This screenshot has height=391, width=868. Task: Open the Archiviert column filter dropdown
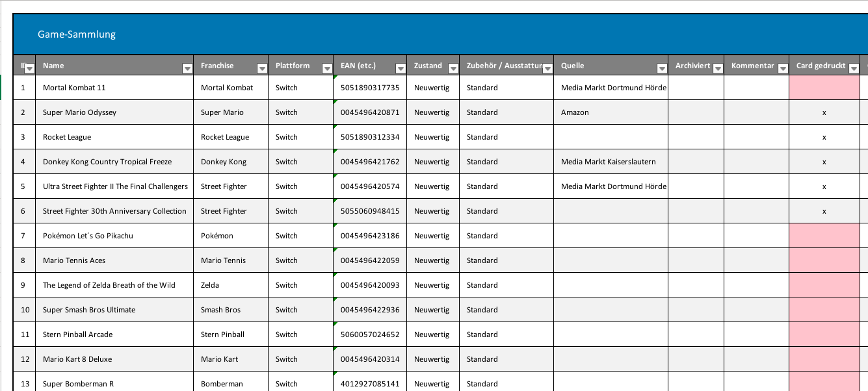(718, 68)
